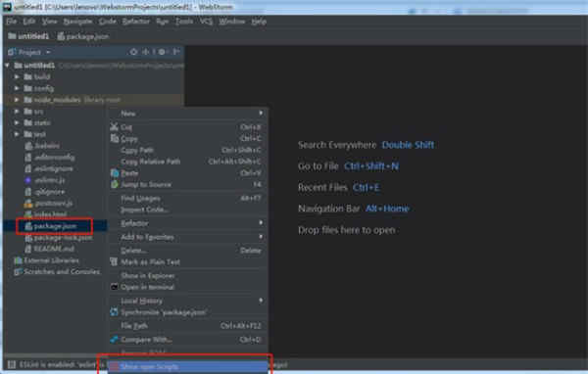Open the Help menu
The width and height of the screenshot is (588, 374).
pos(259,22)
